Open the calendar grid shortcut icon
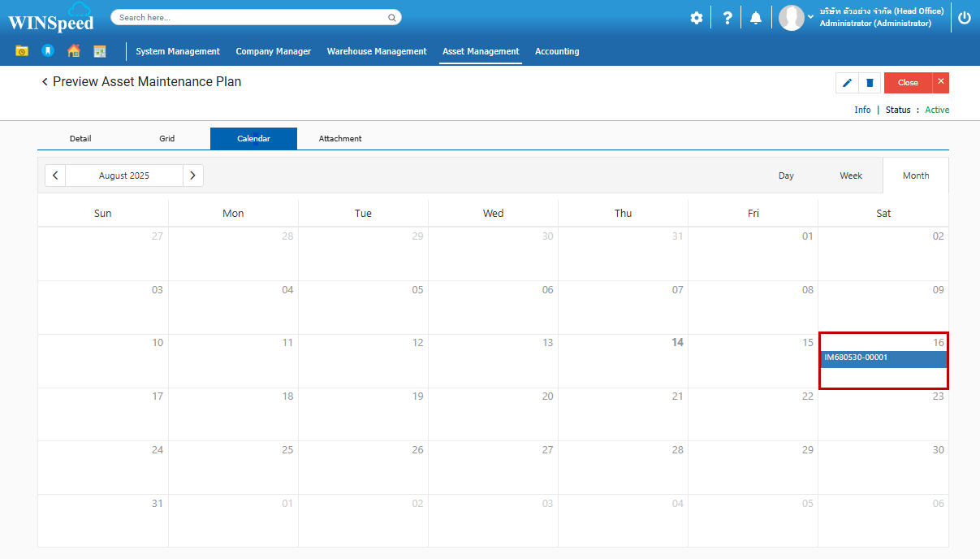Viewport: 980px width, 559px height. point(100,51)
